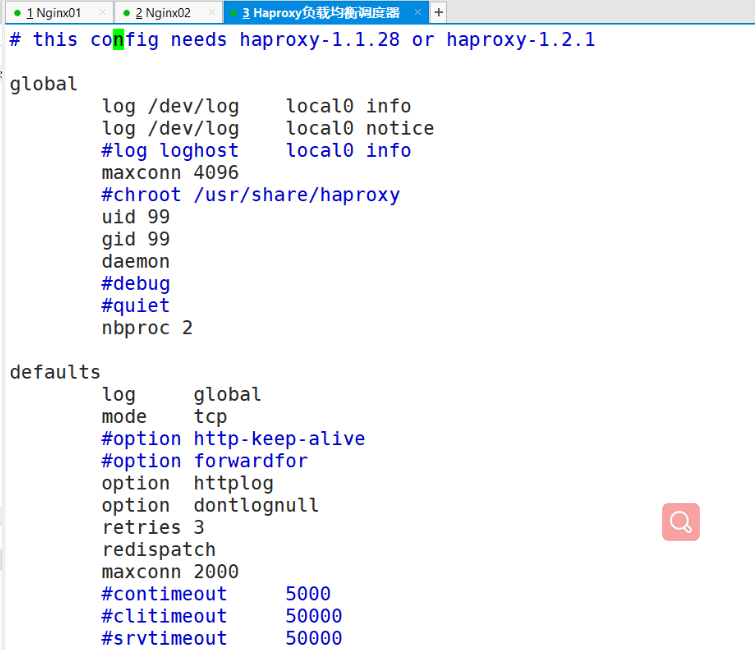Click the '#contimeout' comment

coord(164,594)
